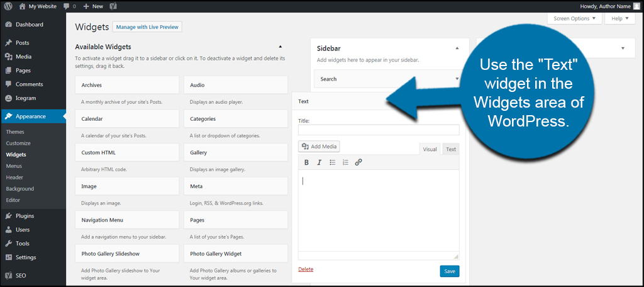Image resolution: width=644 pixels, height=287 pixels.
Task: Click the editor resize handle corner
Action: (456, 256)
